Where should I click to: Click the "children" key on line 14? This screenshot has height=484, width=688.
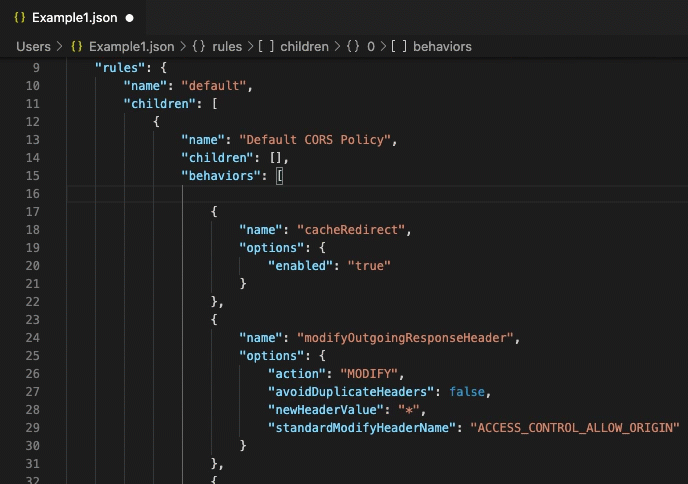[218, 158]
